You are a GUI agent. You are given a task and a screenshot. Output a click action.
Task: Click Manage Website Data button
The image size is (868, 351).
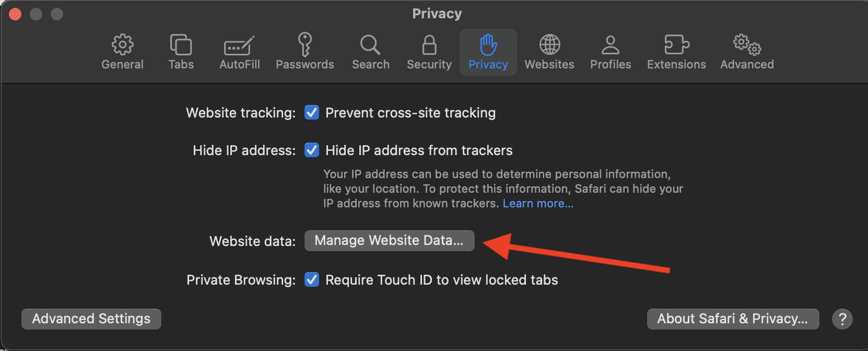click(389, 241)
